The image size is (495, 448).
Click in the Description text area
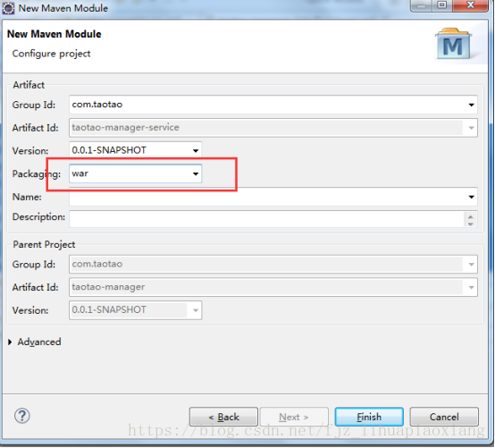(266, 218)
